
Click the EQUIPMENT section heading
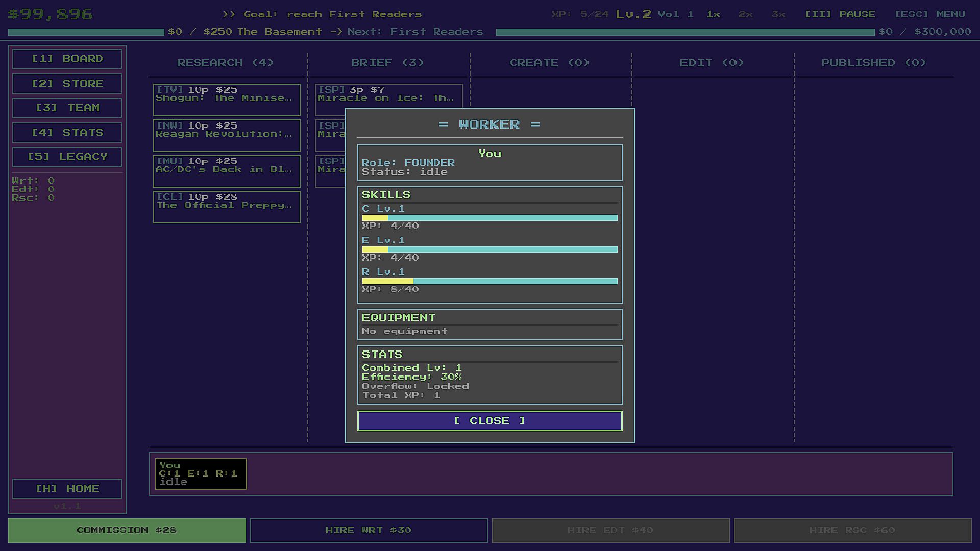[399, 318]
